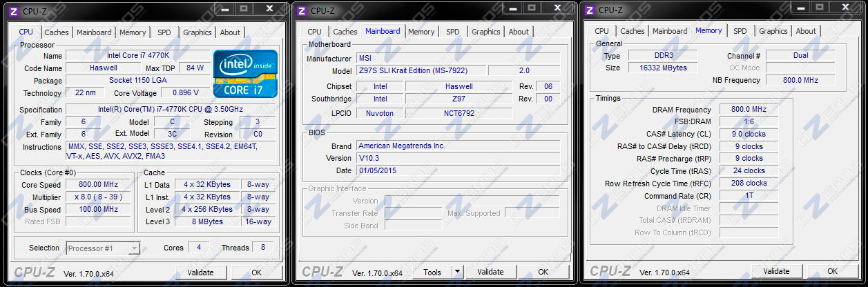Image resolution: width=868 pixels, height=287 pixels.
Task: Open About tab in the Mainboard window
Action: [519, 32]
